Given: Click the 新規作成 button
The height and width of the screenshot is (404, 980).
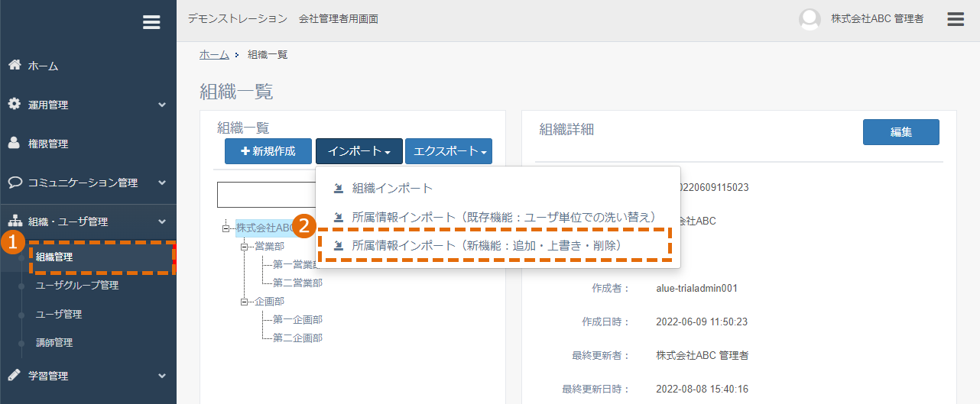Looking at the screenshot, I should pyautogui.click(x=268, y=151).
